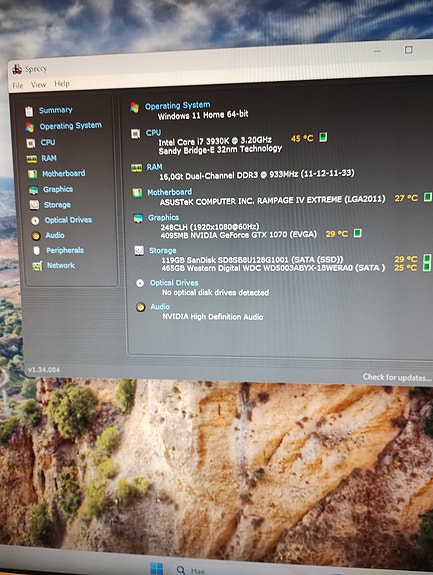The image size is (433, 575).
Task: Click the disc icon beside Optical Drives heading
Action: (x=140, y=283)
